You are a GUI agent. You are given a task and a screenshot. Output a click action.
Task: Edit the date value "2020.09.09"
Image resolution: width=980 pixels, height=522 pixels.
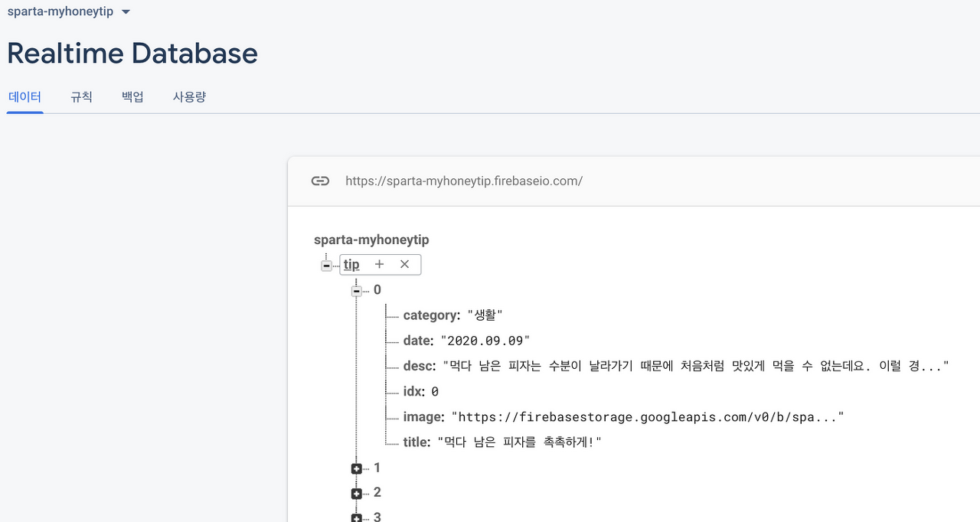(x=485, y=341)
